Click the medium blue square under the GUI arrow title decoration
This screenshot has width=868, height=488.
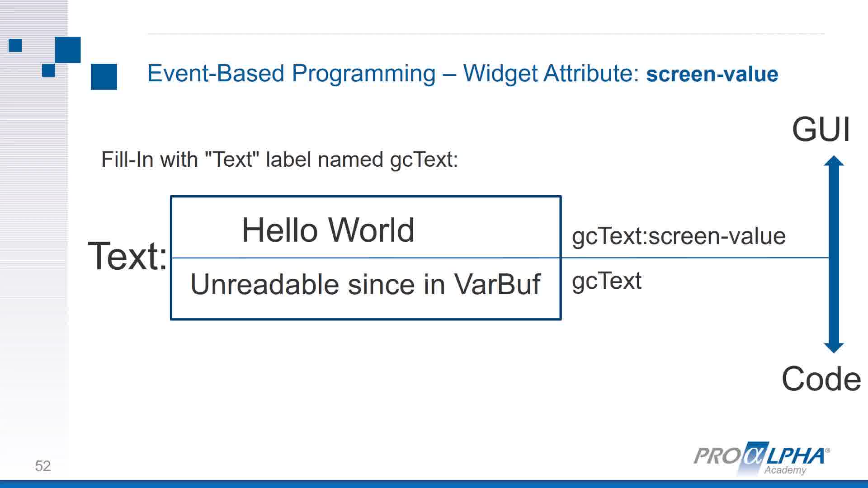(x=68, y=50)
